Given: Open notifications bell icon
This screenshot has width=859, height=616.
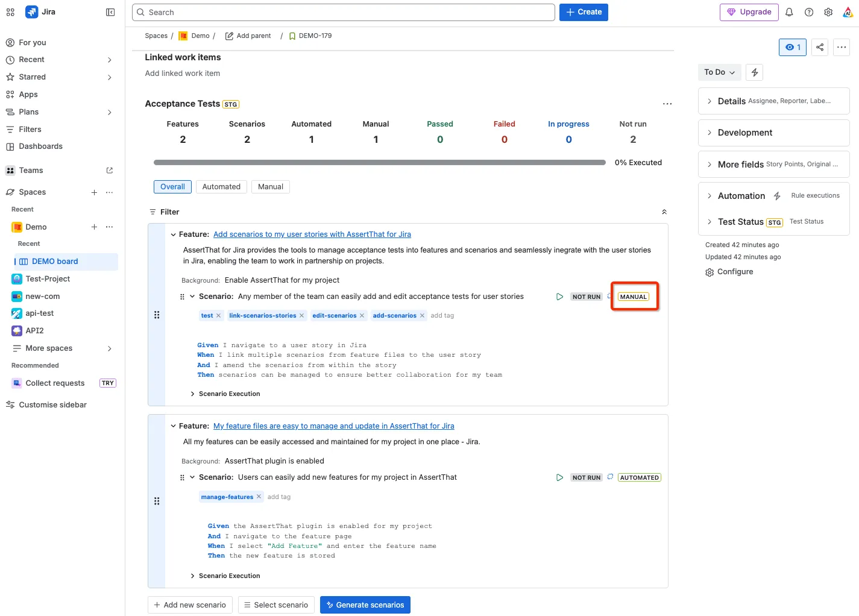Looking at the screenshot, I should coord(789,12).
